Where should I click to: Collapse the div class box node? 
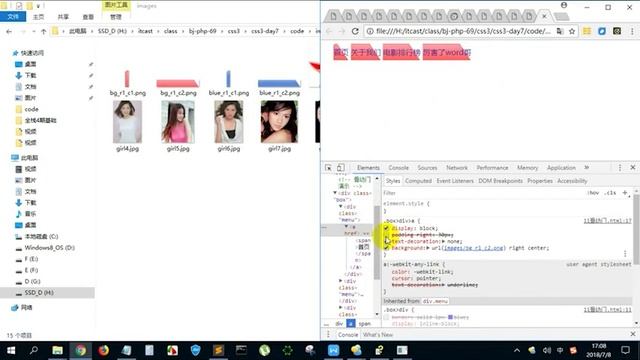pos(335,193)
